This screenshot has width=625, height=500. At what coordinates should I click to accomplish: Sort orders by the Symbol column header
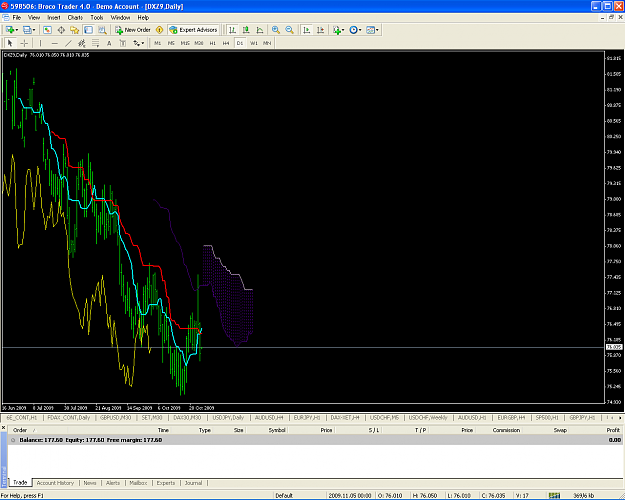coord(277,430)
